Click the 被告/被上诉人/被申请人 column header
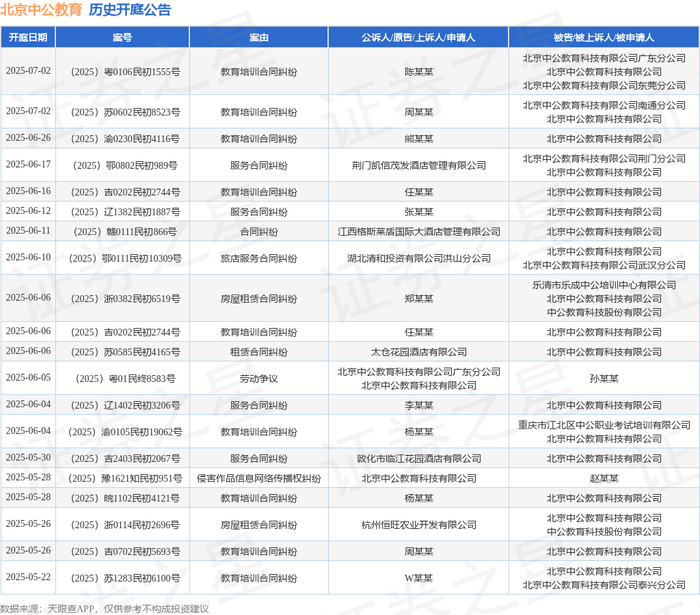Viewport: 700px width, 615px height. 604,38
